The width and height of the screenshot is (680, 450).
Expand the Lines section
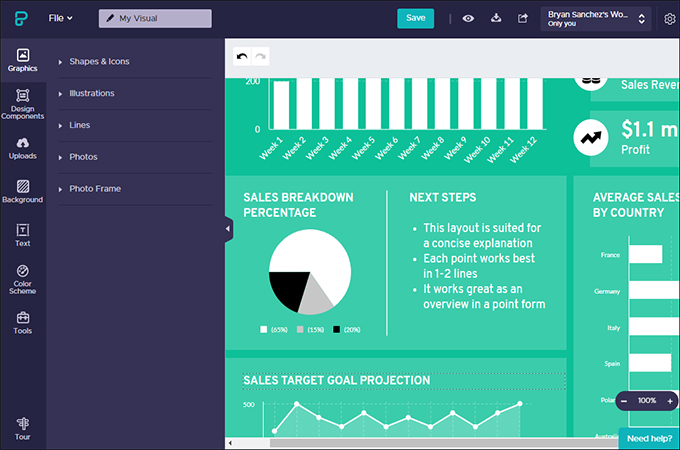(x=135, y=125)
